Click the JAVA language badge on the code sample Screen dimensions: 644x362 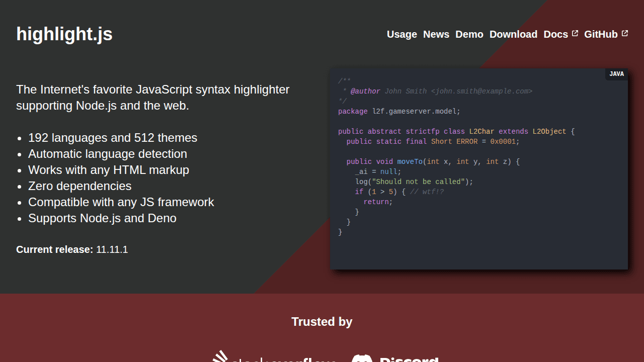click(x=616, y=73)
